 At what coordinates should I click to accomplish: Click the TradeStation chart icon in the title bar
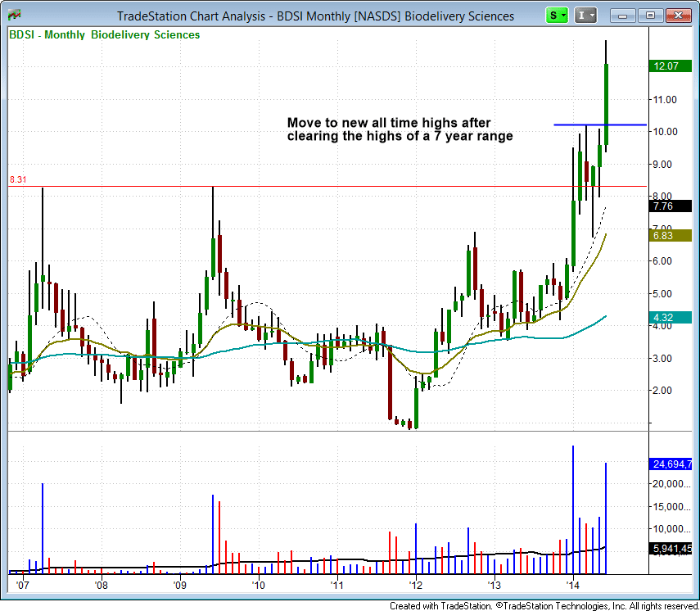[15, 15]
